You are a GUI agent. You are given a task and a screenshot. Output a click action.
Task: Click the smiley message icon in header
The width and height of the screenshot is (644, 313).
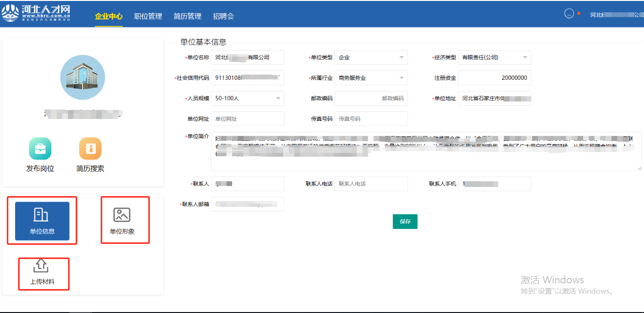569,14
